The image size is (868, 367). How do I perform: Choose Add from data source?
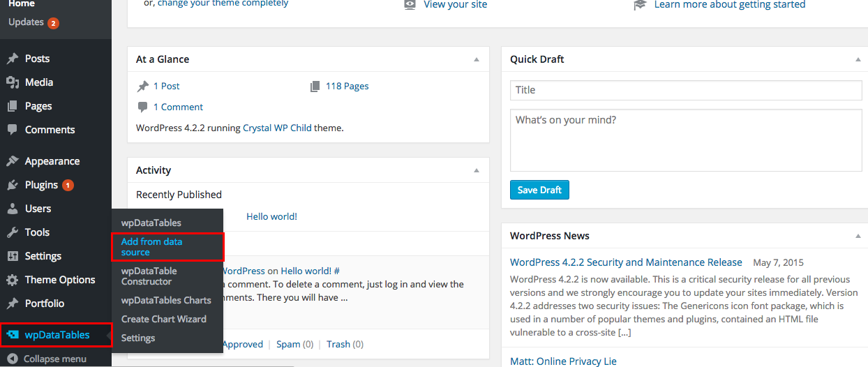(x=167, y=247)
